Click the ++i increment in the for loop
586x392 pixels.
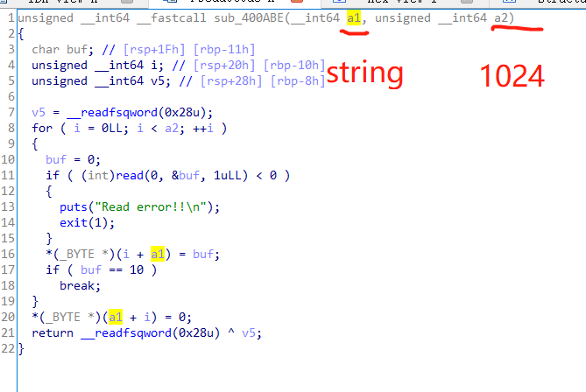203,128
